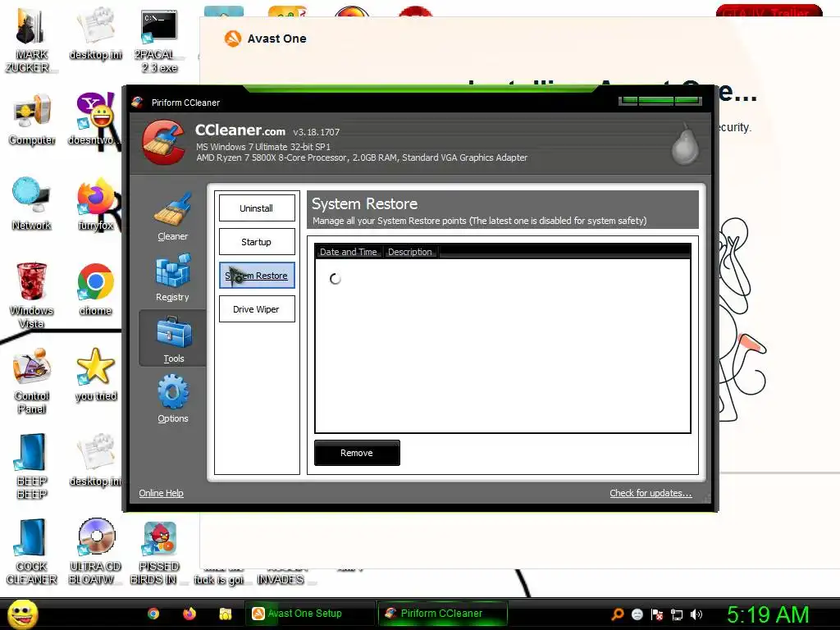Select the MARK ZUCKER desktop icon

31,40
